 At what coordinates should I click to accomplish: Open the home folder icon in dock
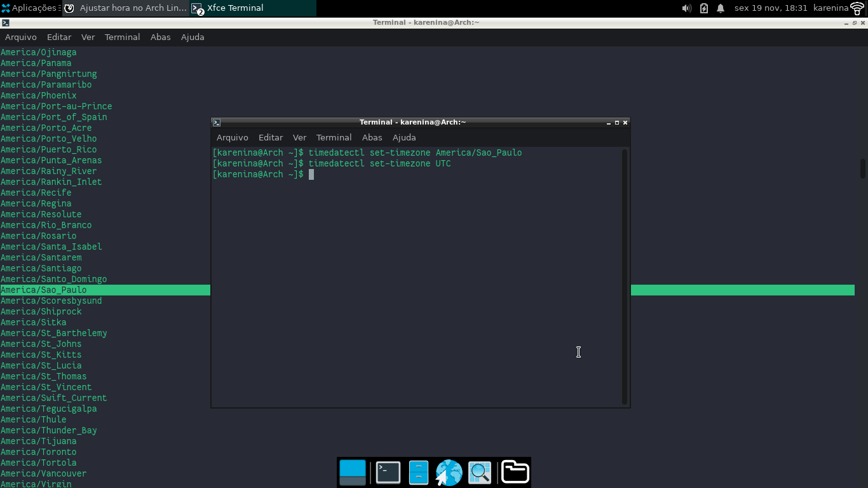point(515,473)
